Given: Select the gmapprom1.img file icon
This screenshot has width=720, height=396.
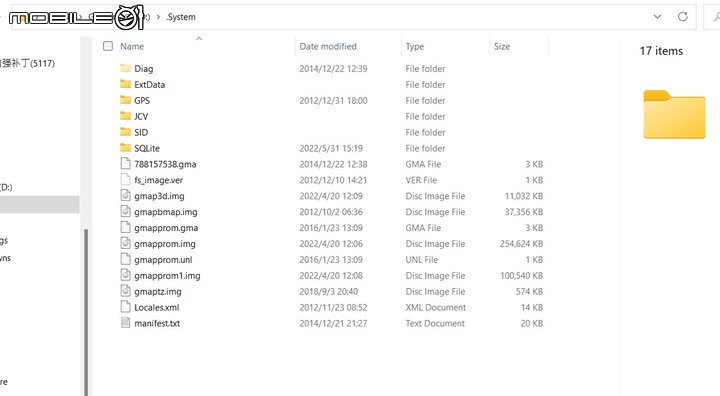Looking at the screenshot, I should [x=125, y=275].
